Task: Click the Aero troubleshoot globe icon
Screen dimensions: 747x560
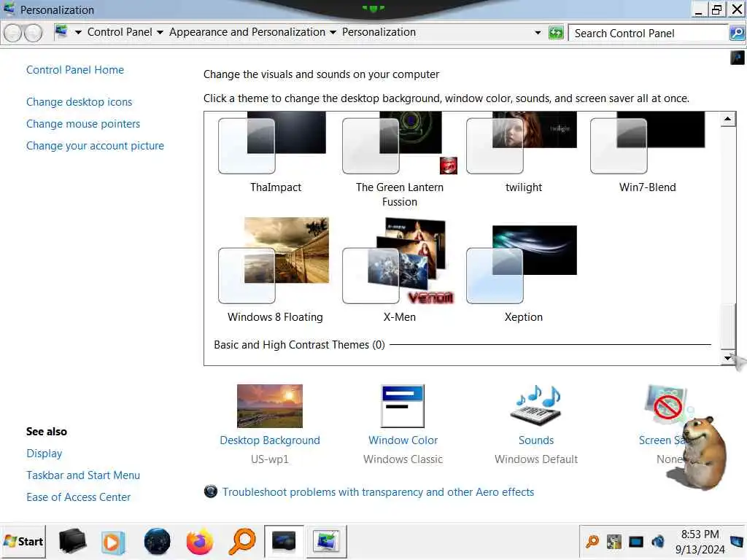Action: (211, 491)
